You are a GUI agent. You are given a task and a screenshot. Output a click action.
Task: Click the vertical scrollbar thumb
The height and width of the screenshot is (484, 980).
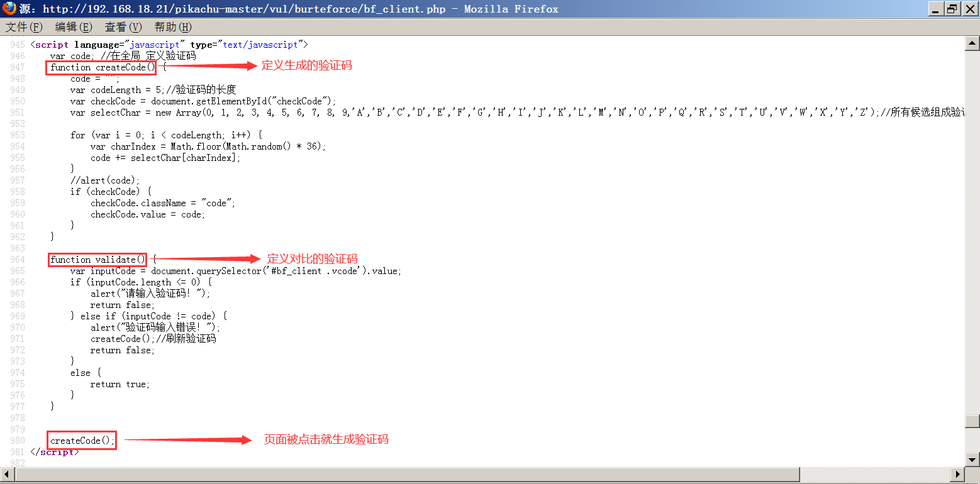pyautogui.click(x=972, y=421)
